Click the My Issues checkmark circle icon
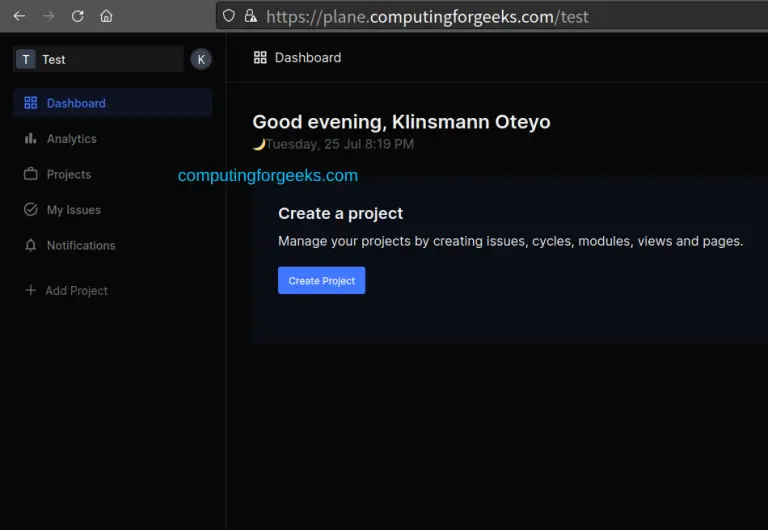This screenshot has width=768, height=530. coord(30,210)
